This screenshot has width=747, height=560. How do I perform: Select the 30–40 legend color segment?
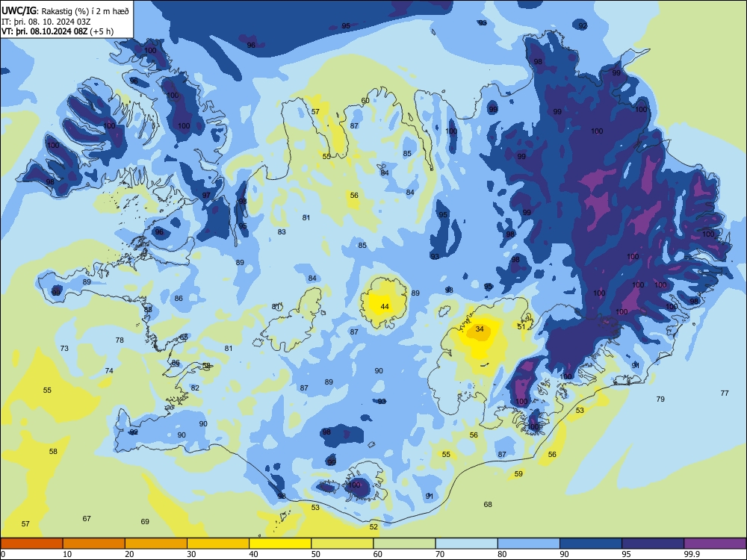(x=218, y=544)
